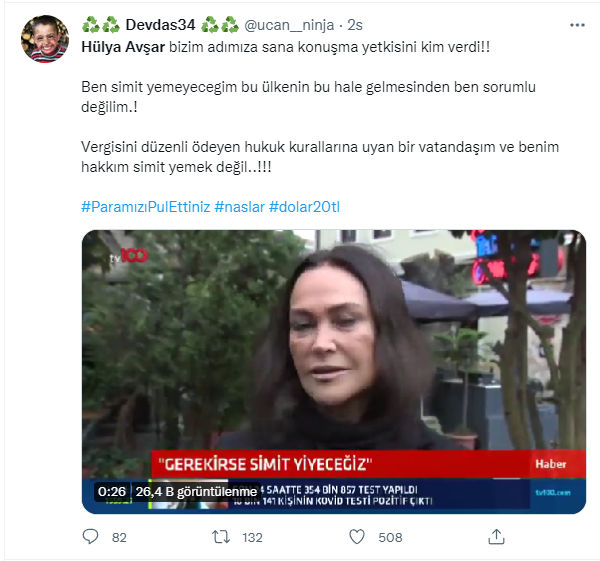This screenshot has height=561, width=600.
Task: Open hashtag #ParamızıPulEttiniz
Action: point(146,207)
